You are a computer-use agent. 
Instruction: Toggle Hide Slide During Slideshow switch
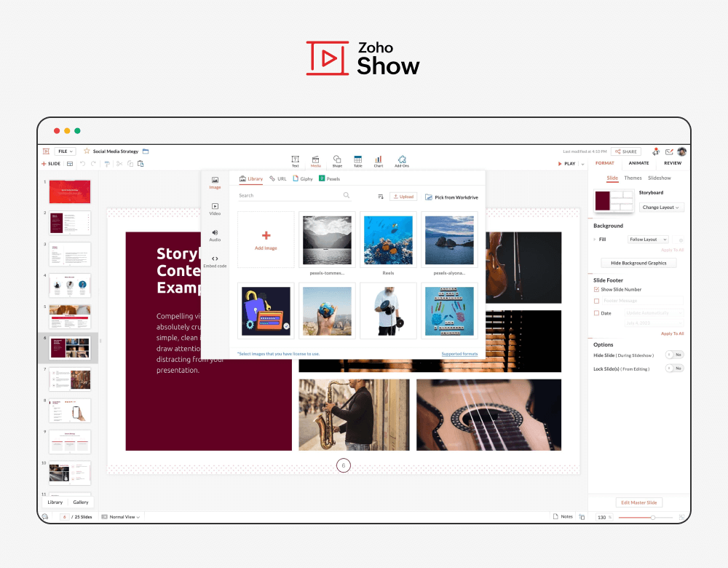click(674, 355)
